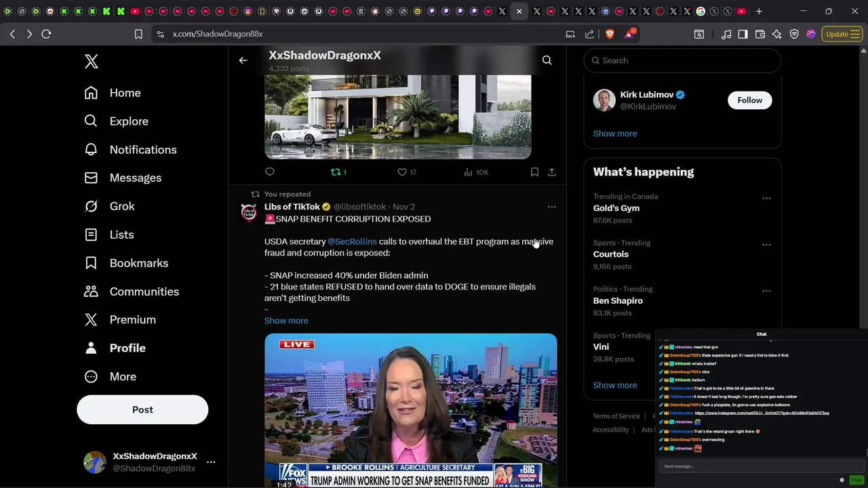The image size is (868, 488).
Task: Open options for the Ben Shapiro trend
Action: click(x=766, y=291)
